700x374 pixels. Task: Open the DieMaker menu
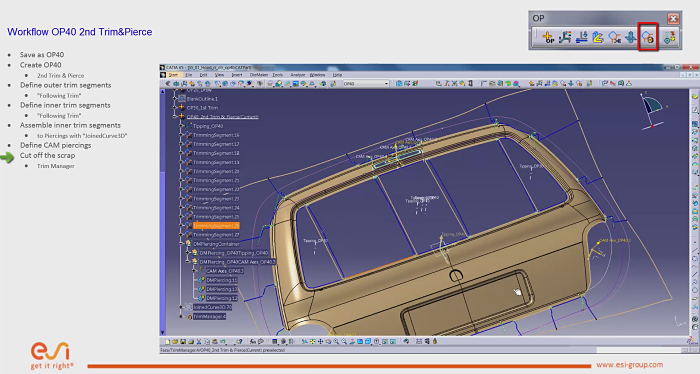coord(258,75)
